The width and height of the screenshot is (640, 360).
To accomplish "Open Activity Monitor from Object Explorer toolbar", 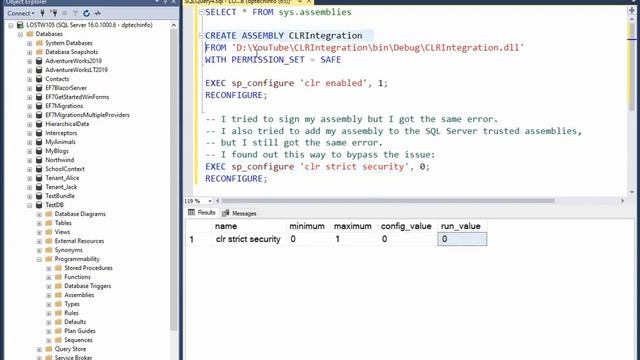I will point(98,13).
